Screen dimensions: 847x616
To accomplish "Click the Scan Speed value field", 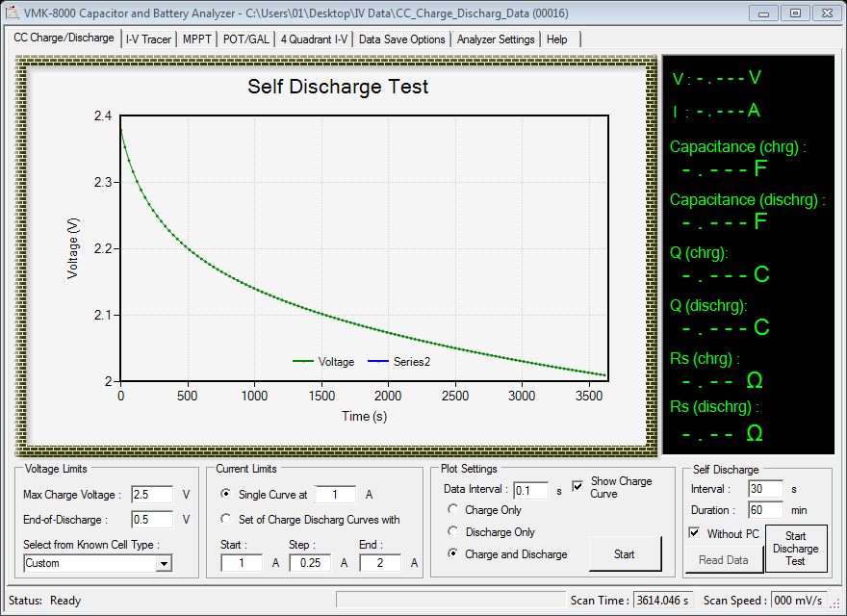I will [x=798, y=601].
